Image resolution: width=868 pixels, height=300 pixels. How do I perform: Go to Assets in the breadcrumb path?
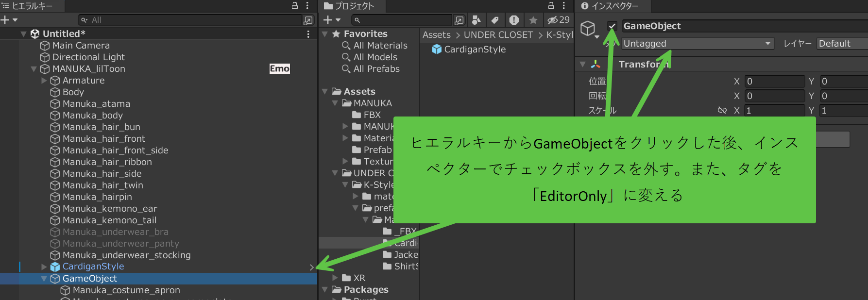tap(437, 35)
